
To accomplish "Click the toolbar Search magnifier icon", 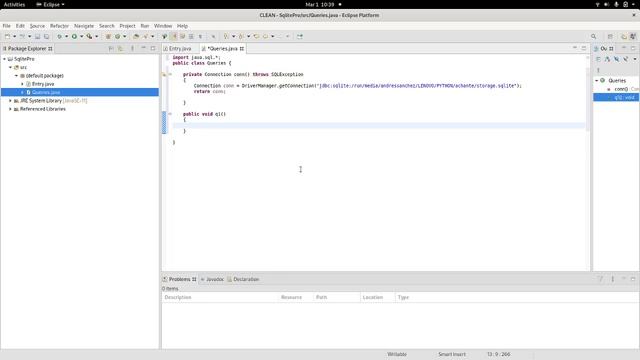I will pos(593,36).
